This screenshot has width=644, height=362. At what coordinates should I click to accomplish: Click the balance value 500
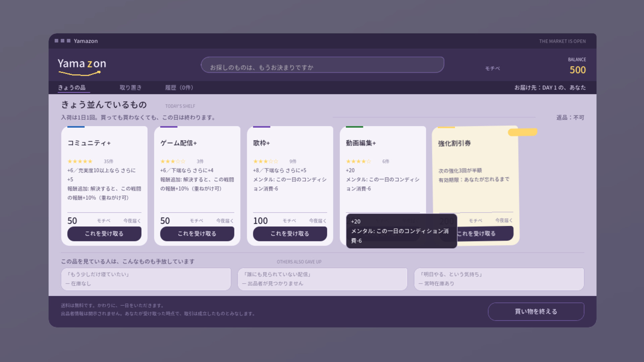pos(578,70)
